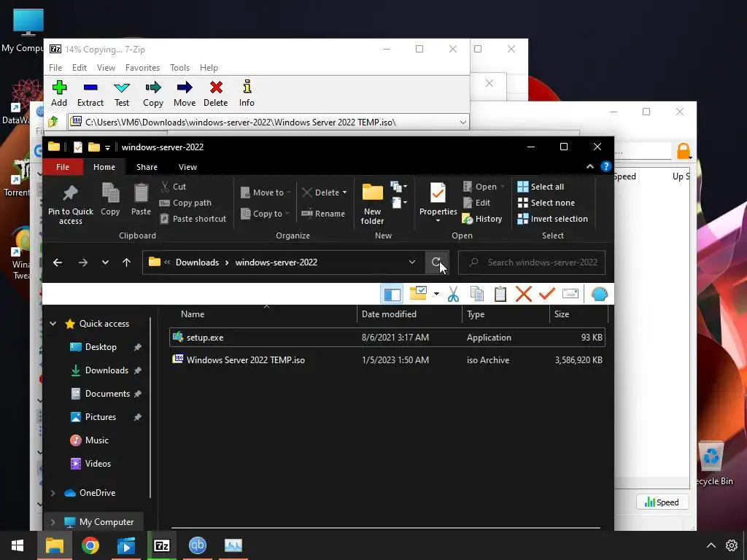Click the Move icon in 7-Zip
747x560 pixels.
pos(185,87)
